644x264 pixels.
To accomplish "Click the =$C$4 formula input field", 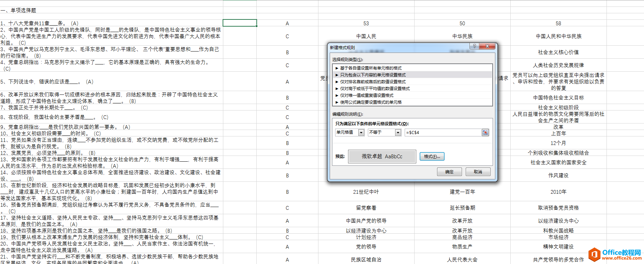I will (x=443, y=132).
